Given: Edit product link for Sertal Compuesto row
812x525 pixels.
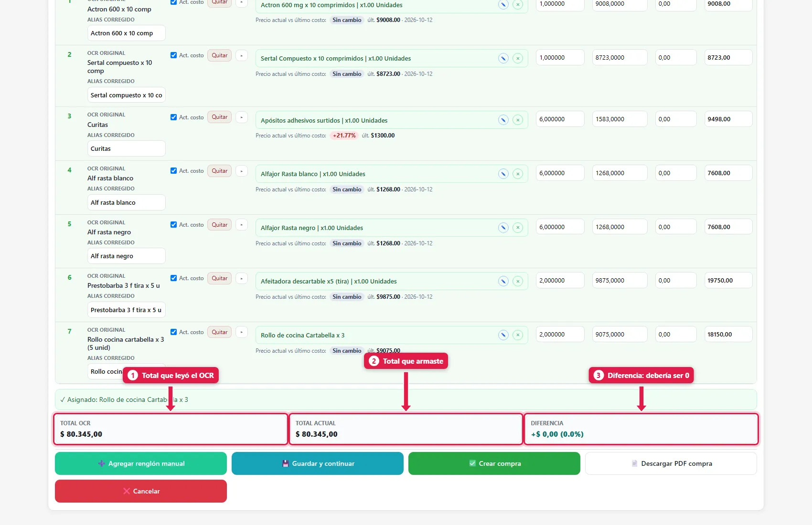Looking at the screenshot, I should (503, 58).
